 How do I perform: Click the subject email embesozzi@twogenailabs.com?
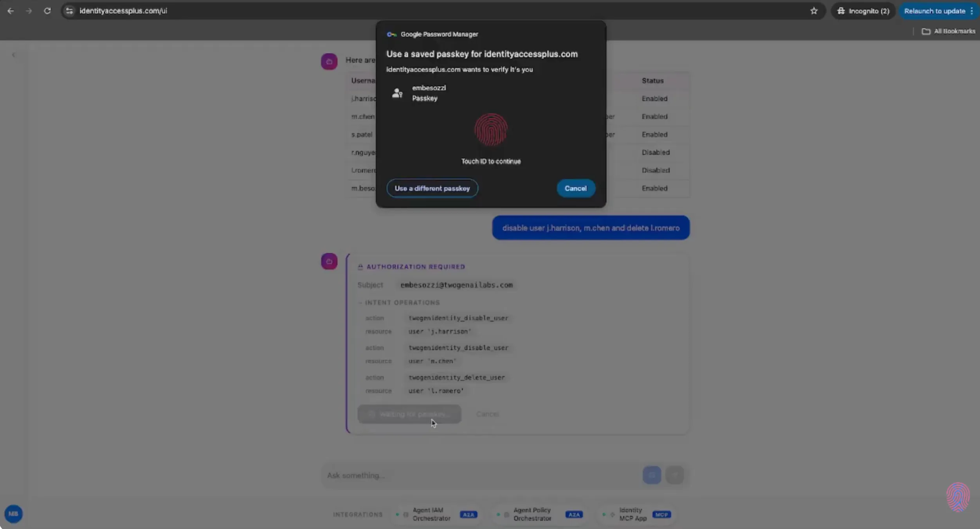pos(456,285)
